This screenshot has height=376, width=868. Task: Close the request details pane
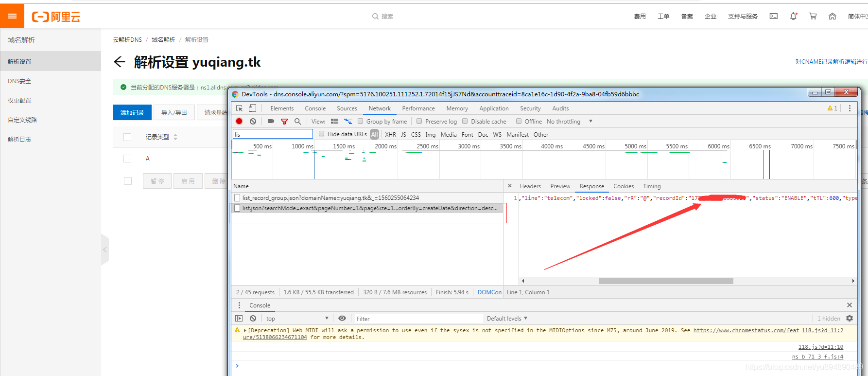pyautogui.click(x=510, y=186)
